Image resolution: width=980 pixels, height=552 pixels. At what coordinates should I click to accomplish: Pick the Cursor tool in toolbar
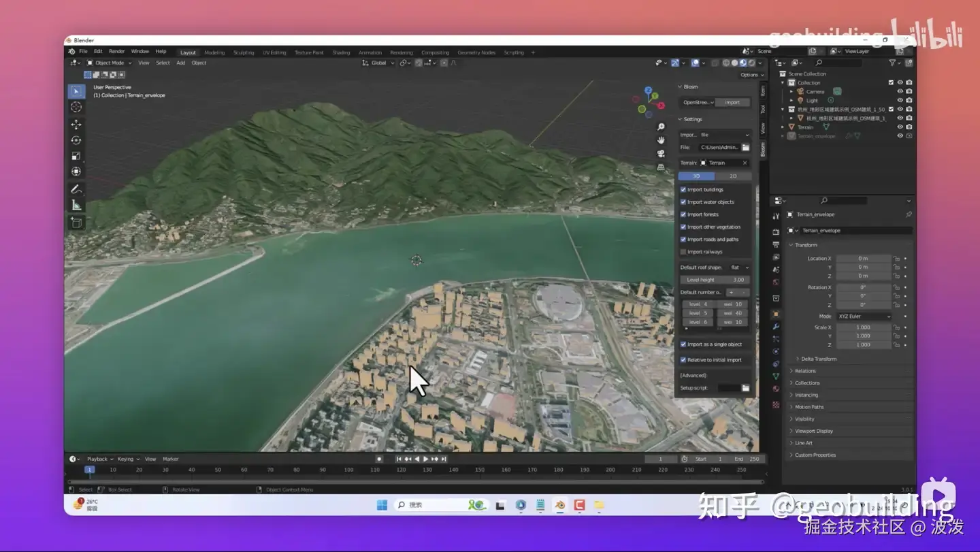[x=76, y=107]
